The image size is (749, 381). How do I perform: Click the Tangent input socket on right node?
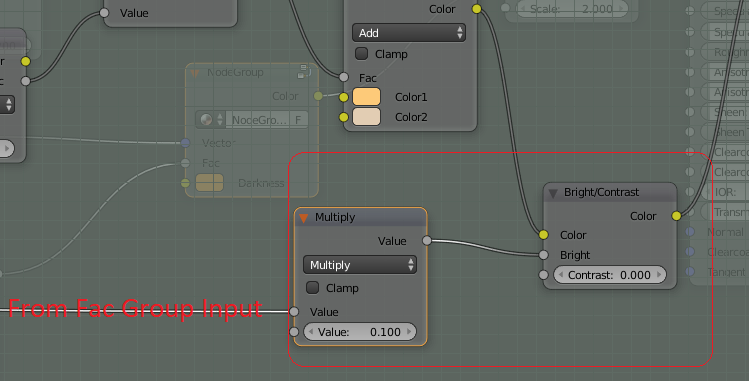[x=690, y=271]
